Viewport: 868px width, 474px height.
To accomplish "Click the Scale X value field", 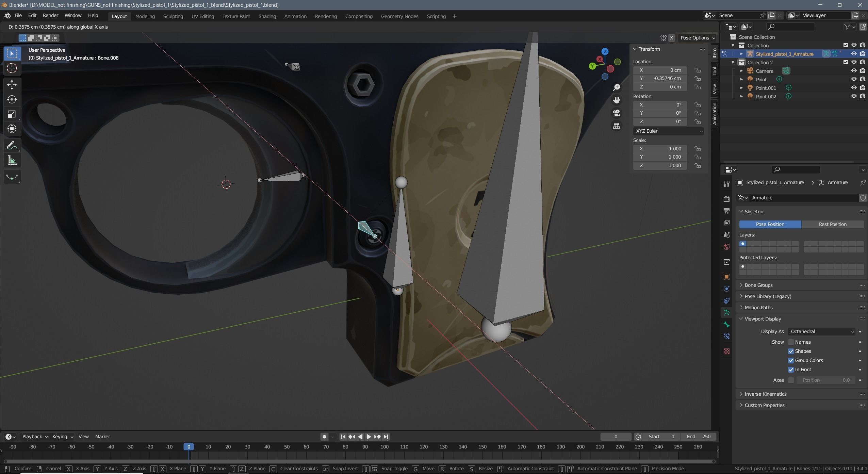I will click(x=660, y=149).
